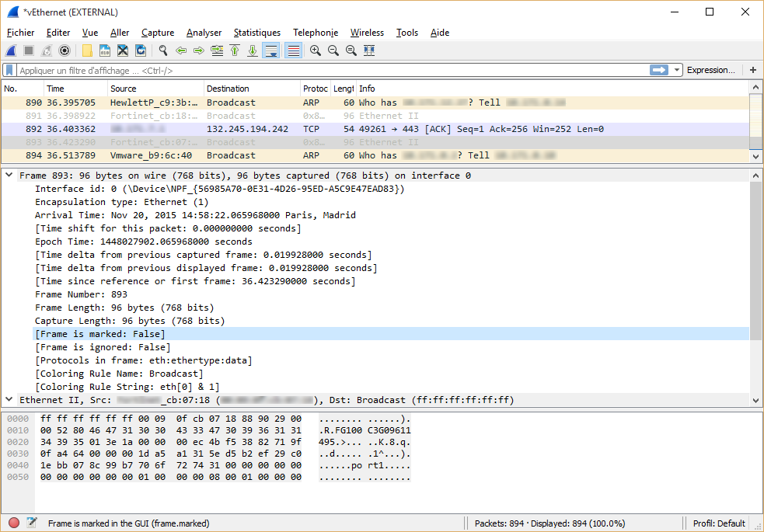Click the Expression... button

711,70
